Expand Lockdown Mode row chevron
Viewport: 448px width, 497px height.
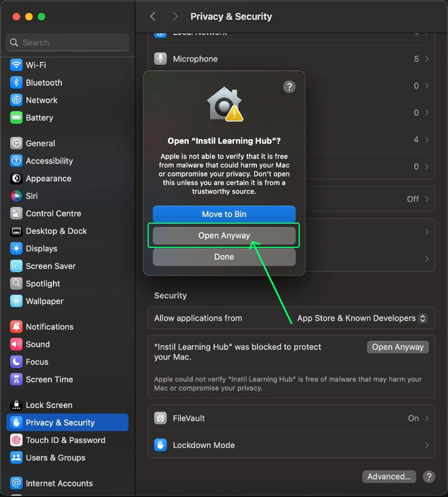pos(427,445)
